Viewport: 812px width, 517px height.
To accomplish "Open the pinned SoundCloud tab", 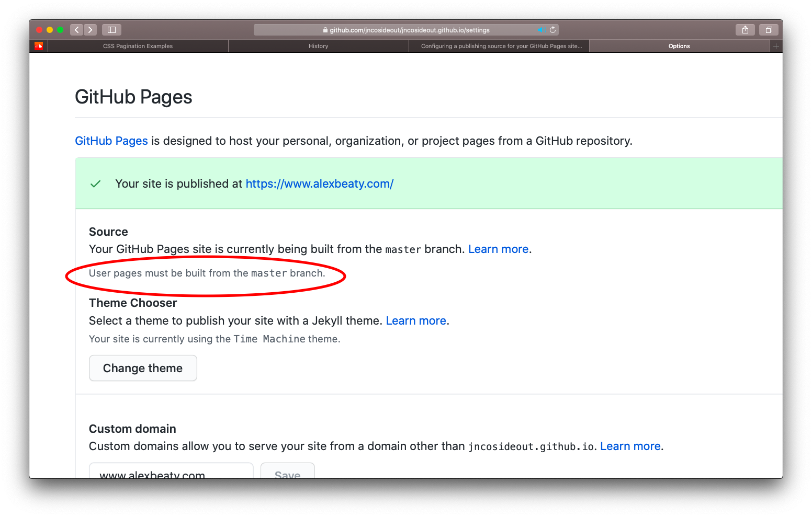I will tap(39, 46).
